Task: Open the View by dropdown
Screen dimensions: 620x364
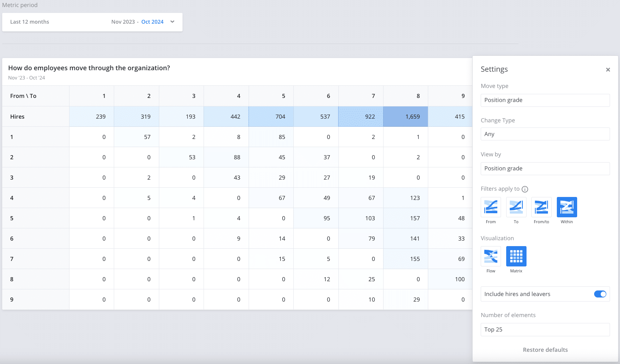Action: point(545,169)
